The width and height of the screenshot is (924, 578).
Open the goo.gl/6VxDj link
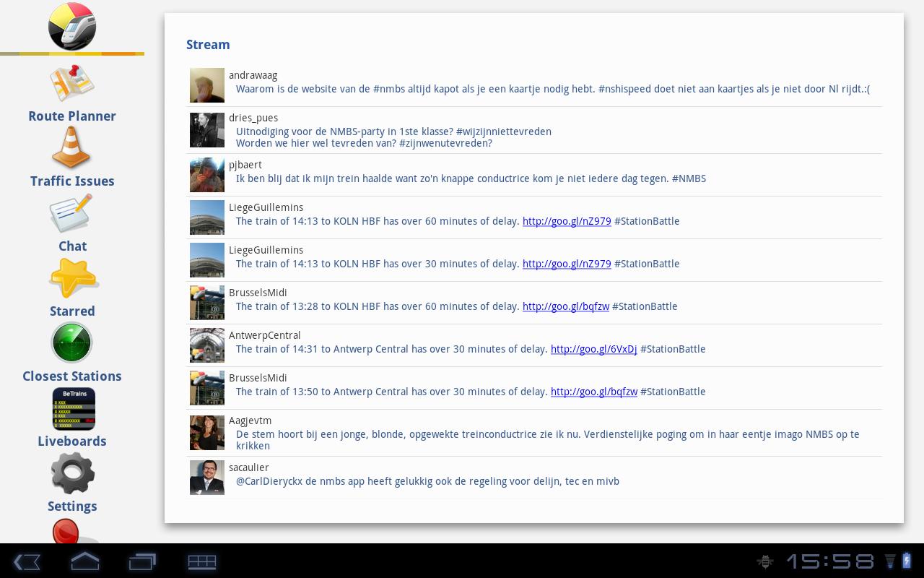pyautogui.click(x=594, y=349)
